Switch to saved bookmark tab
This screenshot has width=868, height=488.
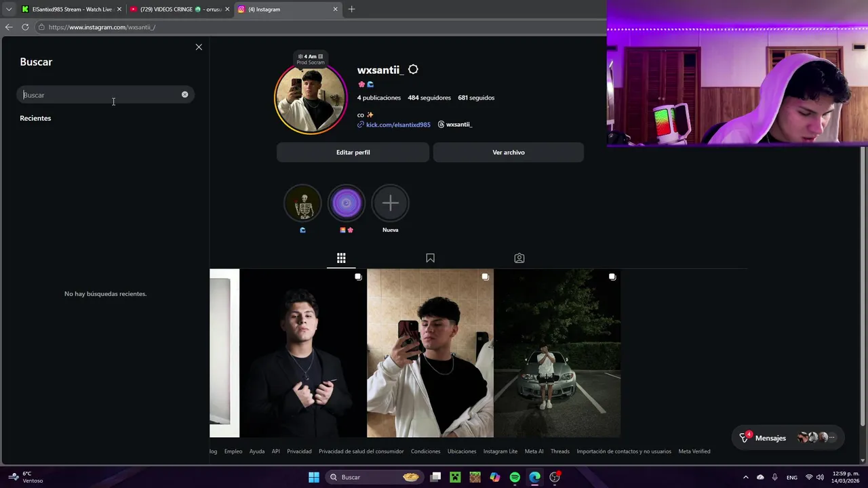click(430, 258)
